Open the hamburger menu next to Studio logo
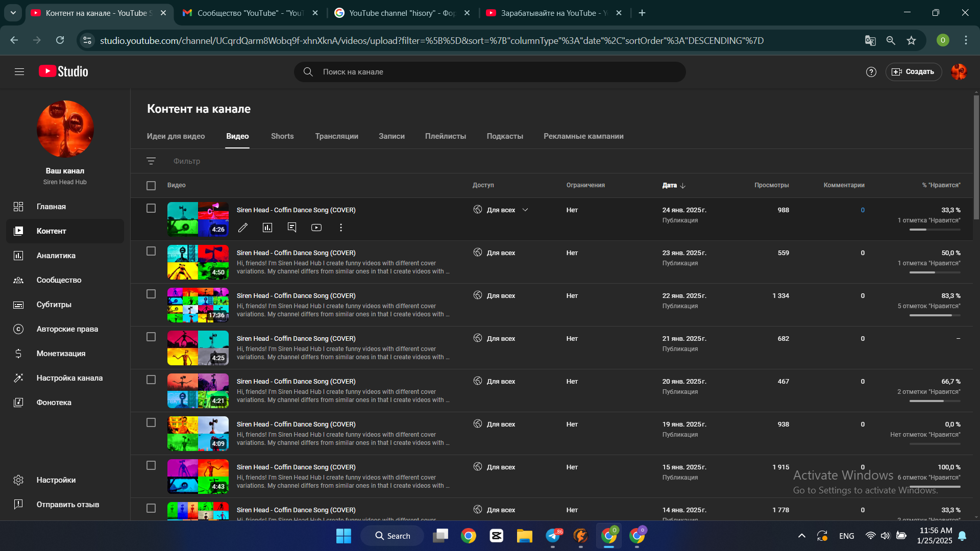Image resolution: width=980 pixels, height=551 pixels. [x=19, y=72]
